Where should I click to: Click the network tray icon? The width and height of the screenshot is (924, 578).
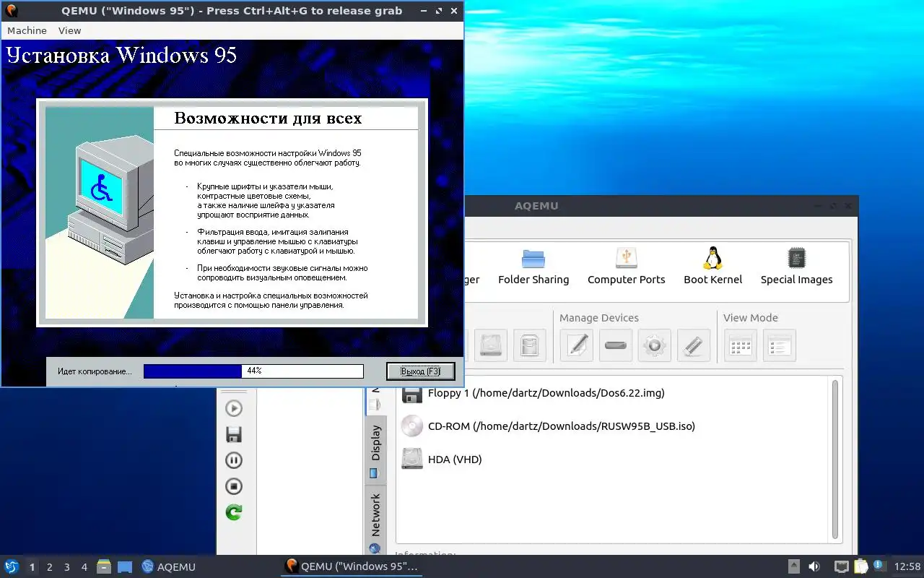841,566
